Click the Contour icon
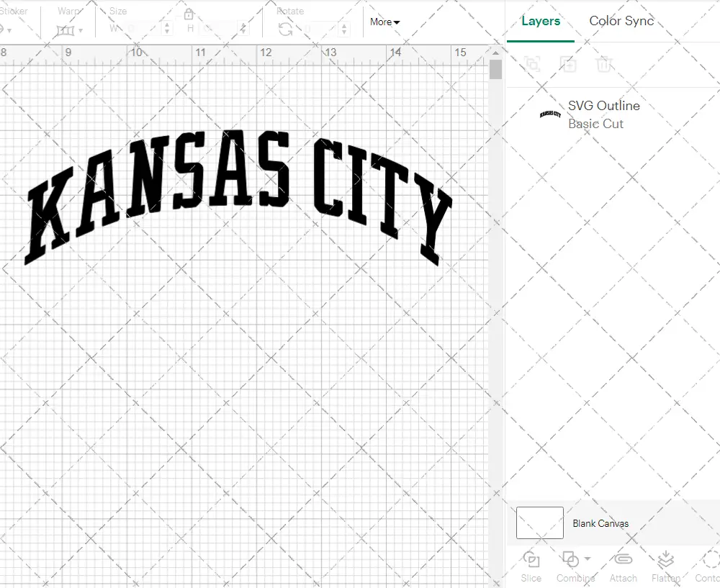 [711, 560]
